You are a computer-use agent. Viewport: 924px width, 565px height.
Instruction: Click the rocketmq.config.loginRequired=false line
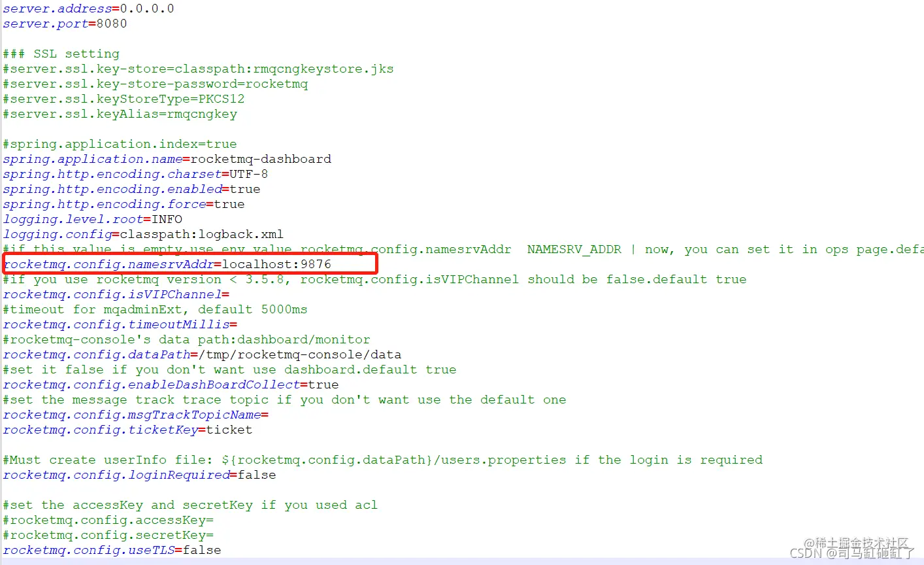[139, 475]
